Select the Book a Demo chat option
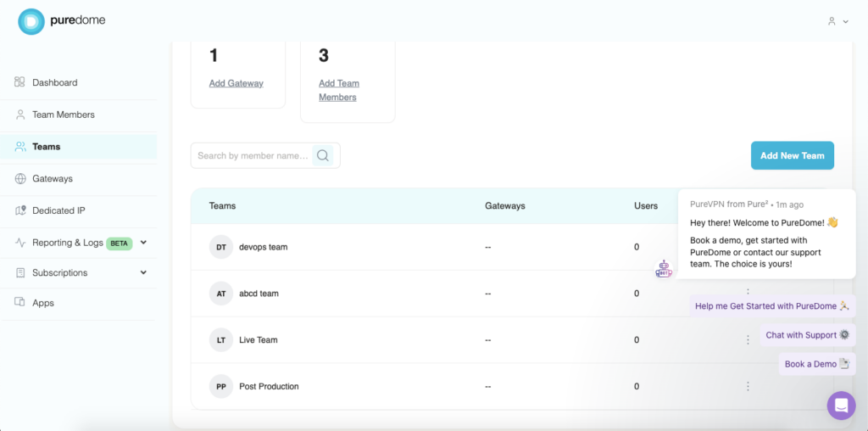This screenshot has height=431, width=868. coord(816,364)
